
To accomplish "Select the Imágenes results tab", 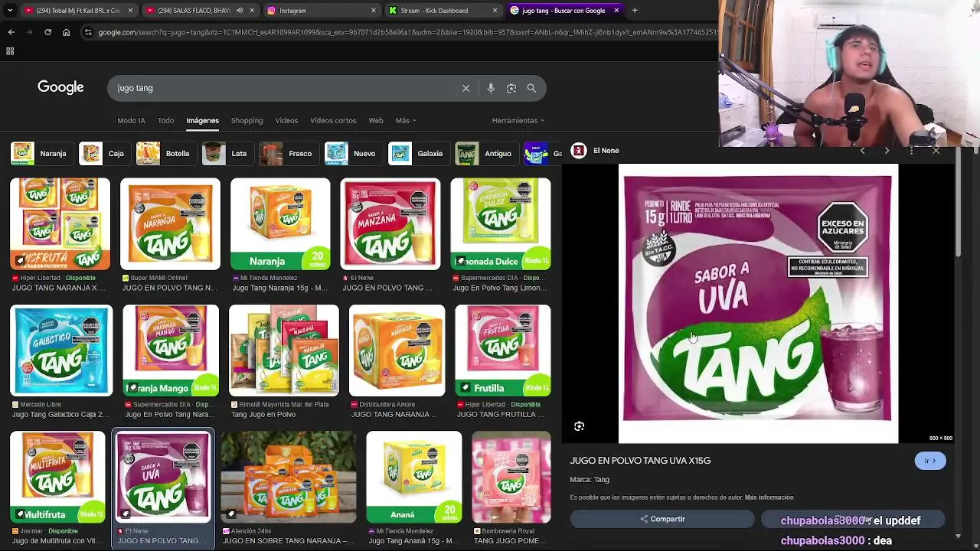I will click(x=202, y=120).
